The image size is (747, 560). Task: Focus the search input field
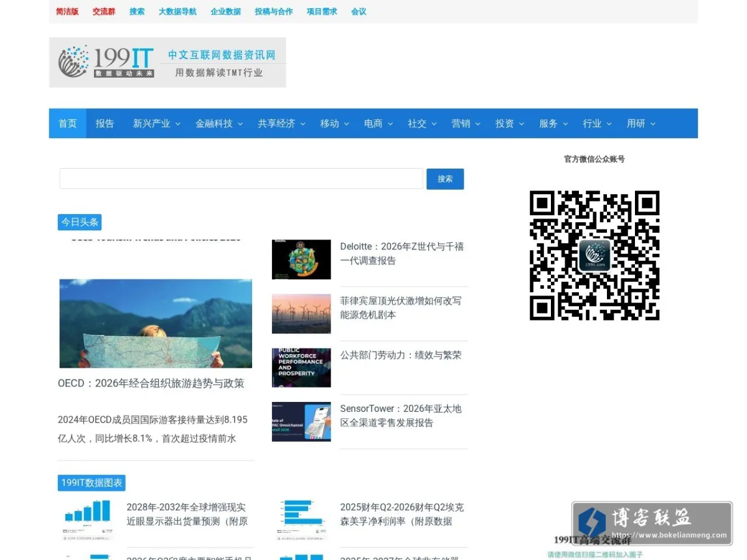click(x=242, y=179)
